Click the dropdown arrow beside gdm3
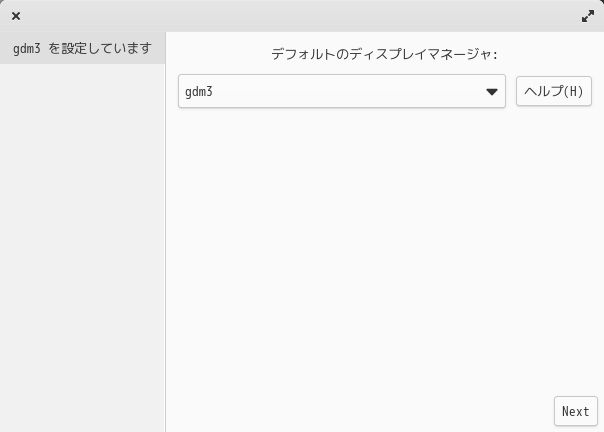Screen dimensions: 604x432 click(492, 92)
